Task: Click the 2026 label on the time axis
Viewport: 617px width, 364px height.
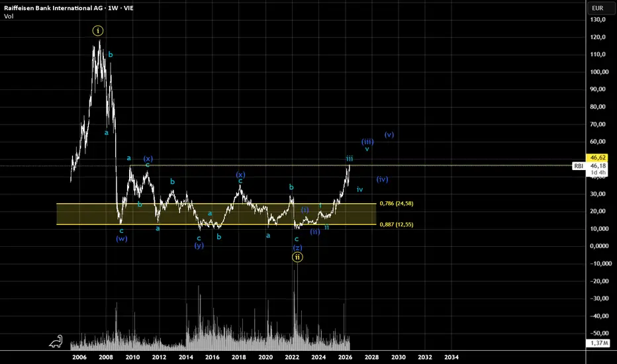Action: tap(345, 357)
